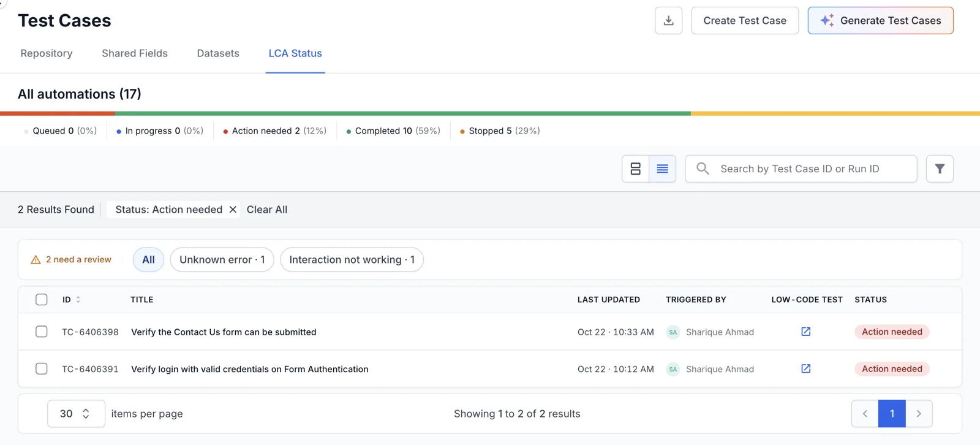This screenshot has width=980, height=445.
Task: Select the All review filter chip
Action: tap(148, 260)
